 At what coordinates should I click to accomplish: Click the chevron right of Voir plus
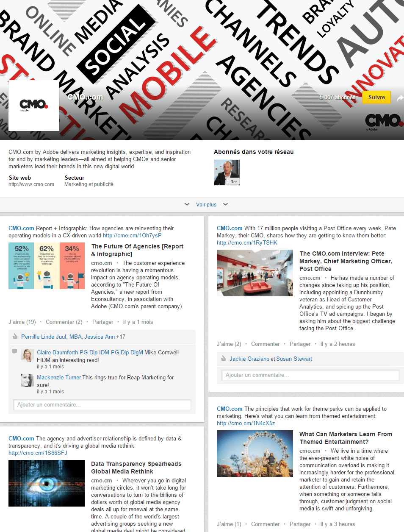225,204
